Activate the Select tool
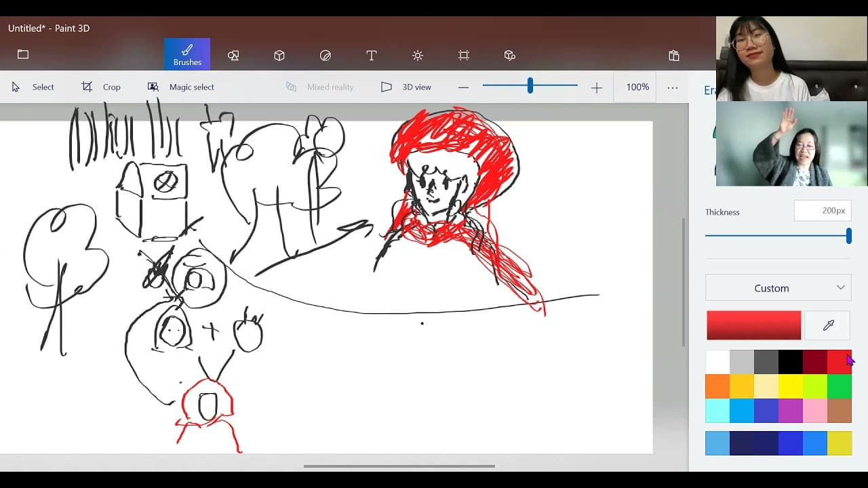The height and width of the screenshot is (488, 868). (x=33, y=87)
